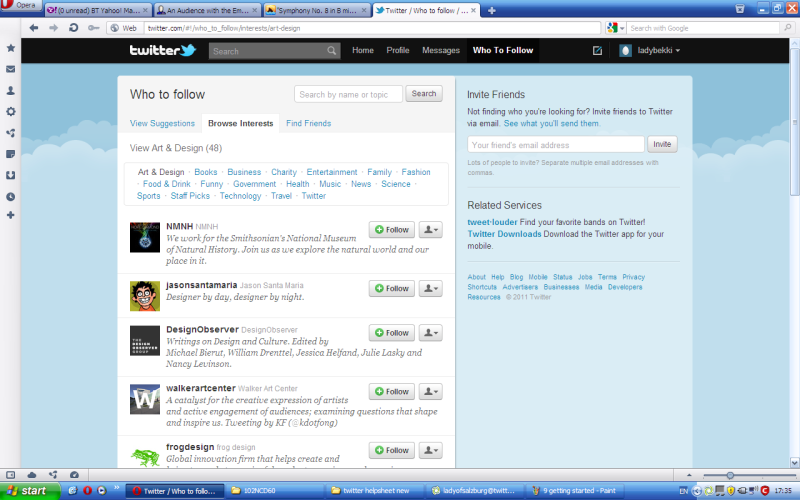Click See what you'll send them link
Image resolution: width=800 pixels, height=500 pixels.
(552, 123)
